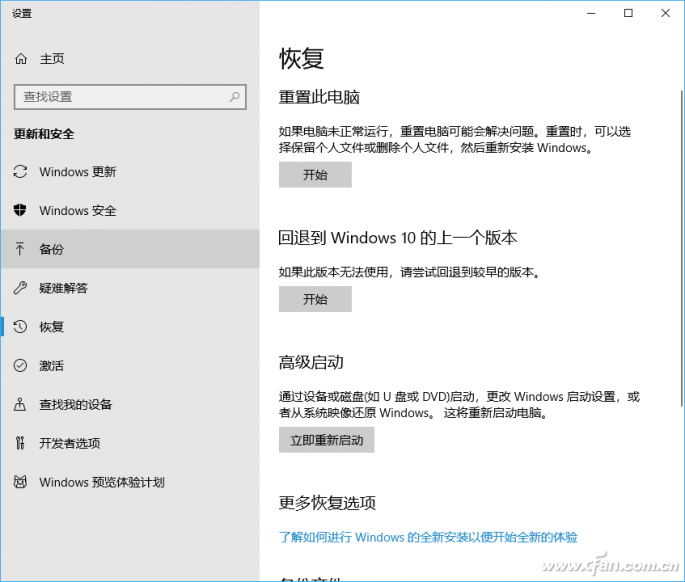The height and width of the screenshot is (582, 685).
Task: Click the magnifier icon in search box
Action: coord(235,97)
